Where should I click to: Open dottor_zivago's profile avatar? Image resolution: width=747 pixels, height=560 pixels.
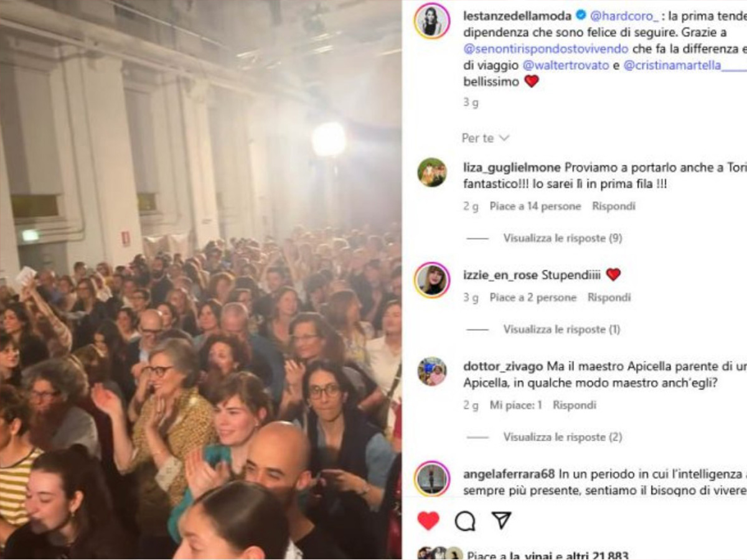pyautogui.click(x=431, y=371)
